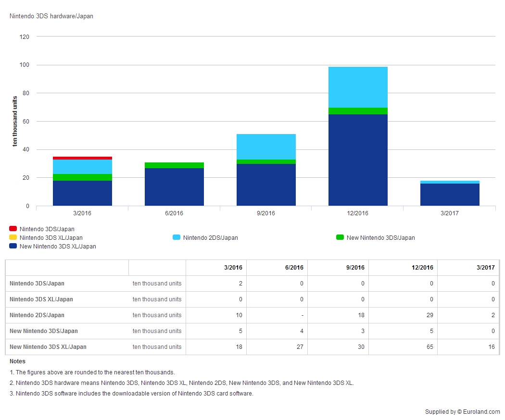Click the 12/2016 x-axis label

[x=357, y=213]
